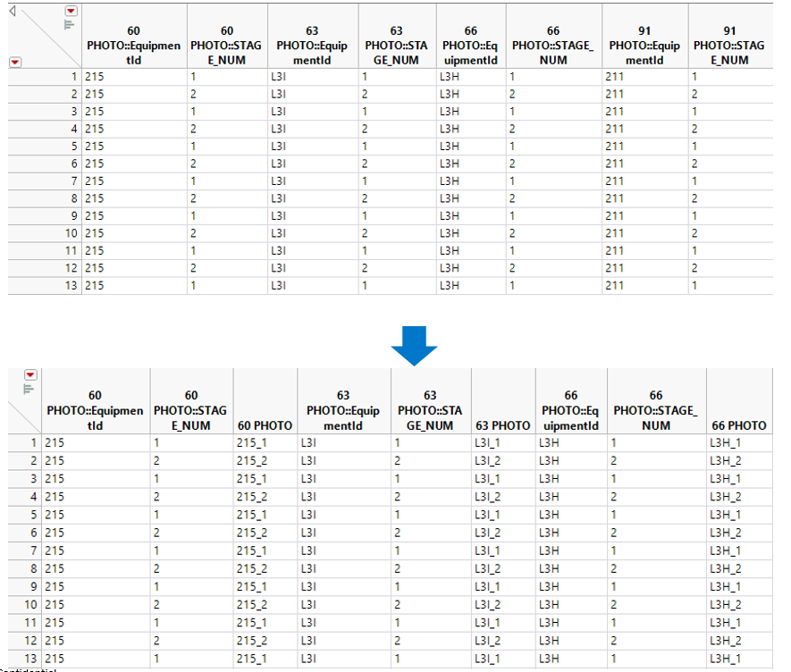
Task: Click the gray disclosure triangle beside upper table
Action: [x=13, y=11]
